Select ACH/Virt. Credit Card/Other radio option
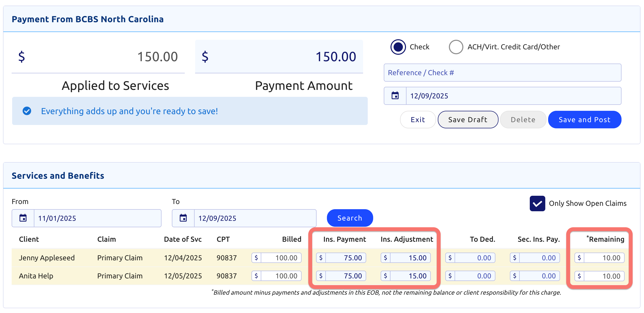 [x=456, y=47]
